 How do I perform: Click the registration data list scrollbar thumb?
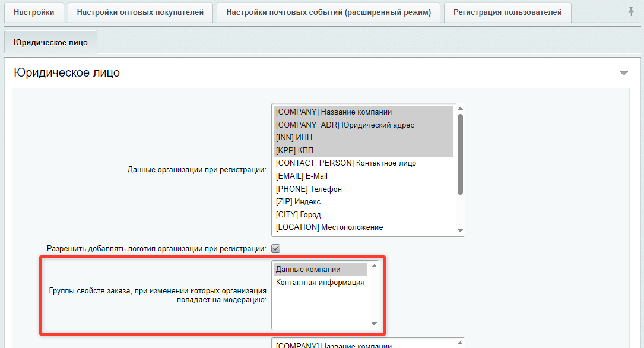[x=460, y=154]
